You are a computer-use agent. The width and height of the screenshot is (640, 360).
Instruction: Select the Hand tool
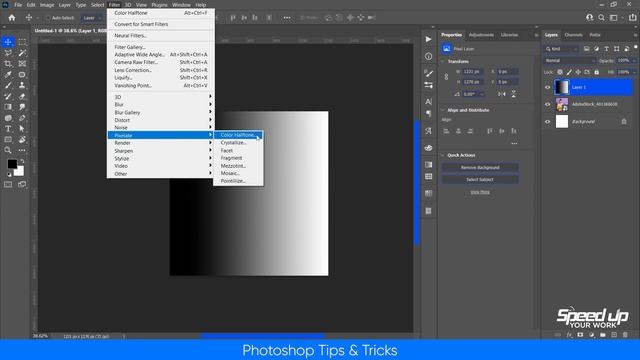(22, 140)
